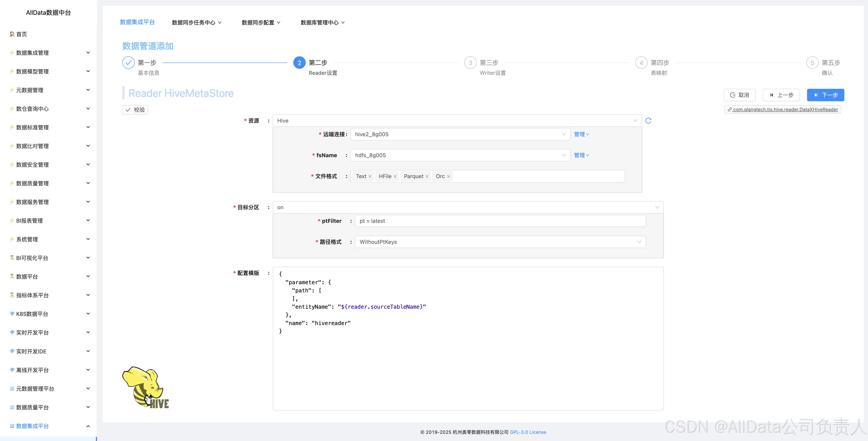Click the ptFilter input field
Screen dimensions: 868x441
coord(500,221)
